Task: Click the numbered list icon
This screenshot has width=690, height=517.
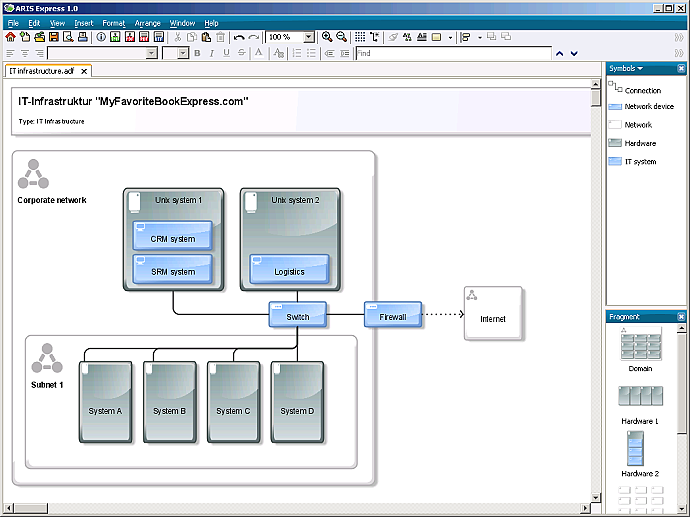Action: click(x=297, y=53)
